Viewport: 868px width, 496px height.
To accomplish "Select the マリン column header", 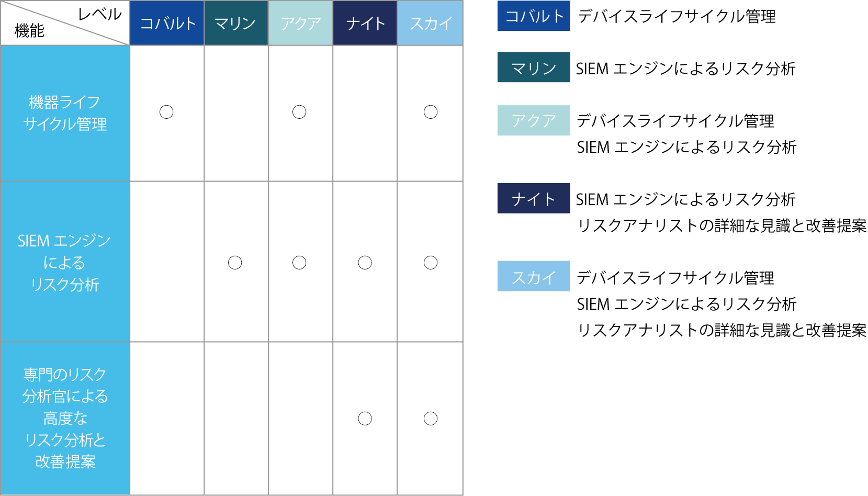I will [236, 23].
